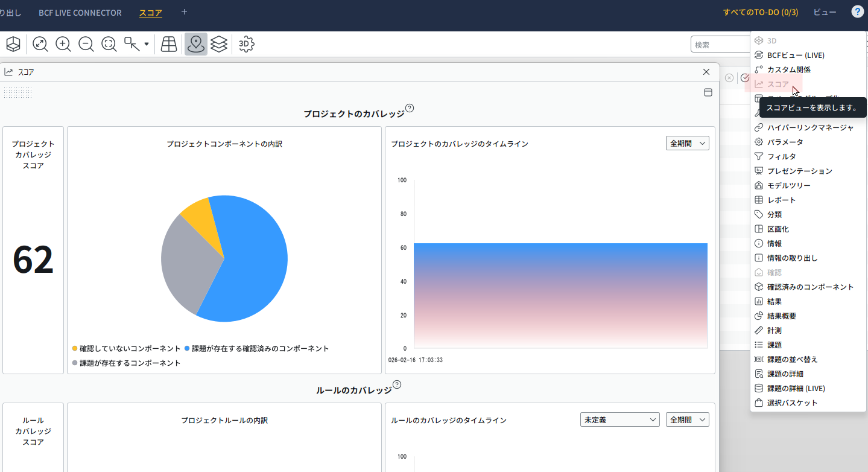Click the 検索 search field
This screenshot has width=868, height=472.
tap(720, 44)
